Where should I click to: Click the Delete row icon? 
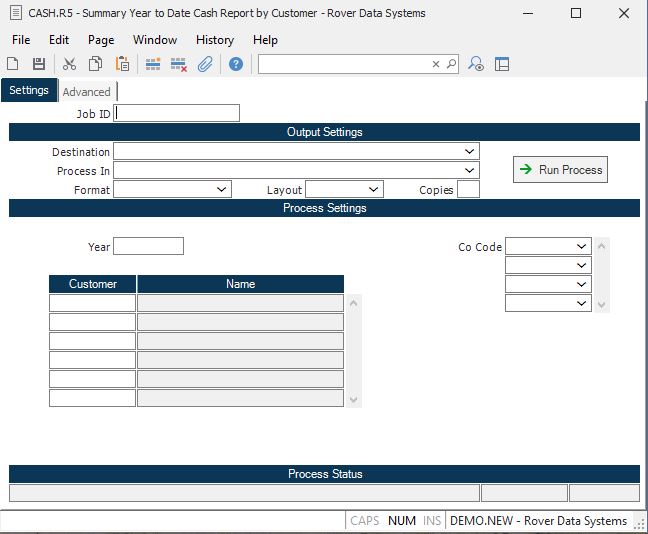(x=179, y=64)
